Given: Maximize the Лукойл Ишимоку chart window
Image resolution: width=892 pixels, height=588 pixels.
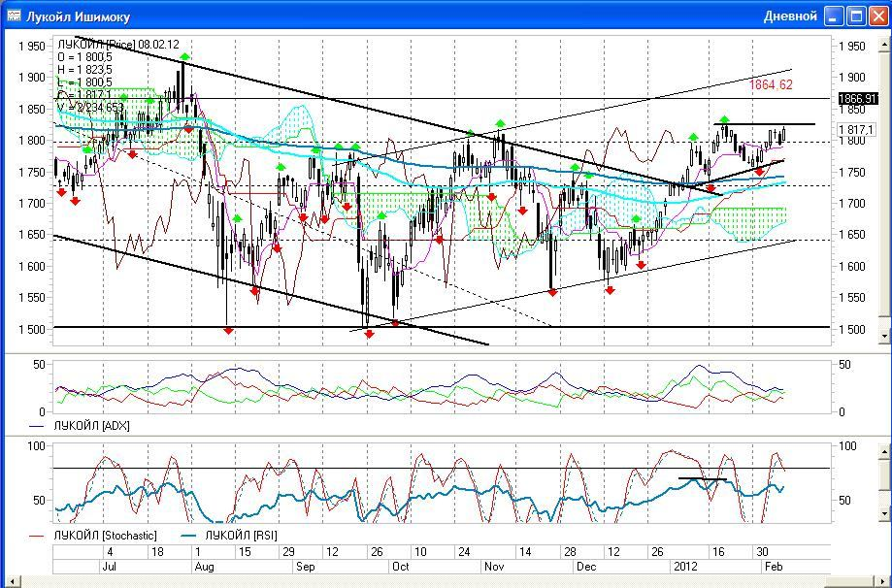Looking at the screenshot, I should [856, 16].
